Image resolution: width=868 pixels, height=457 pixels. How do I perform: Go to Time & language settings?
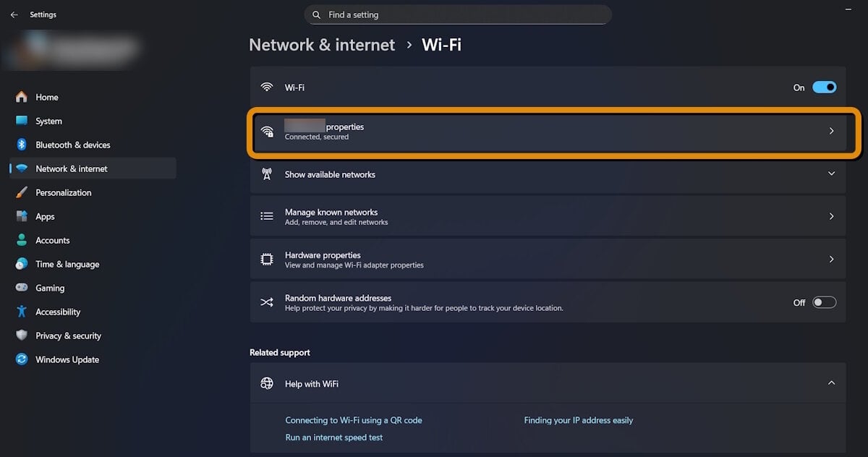tap(67, 264)
